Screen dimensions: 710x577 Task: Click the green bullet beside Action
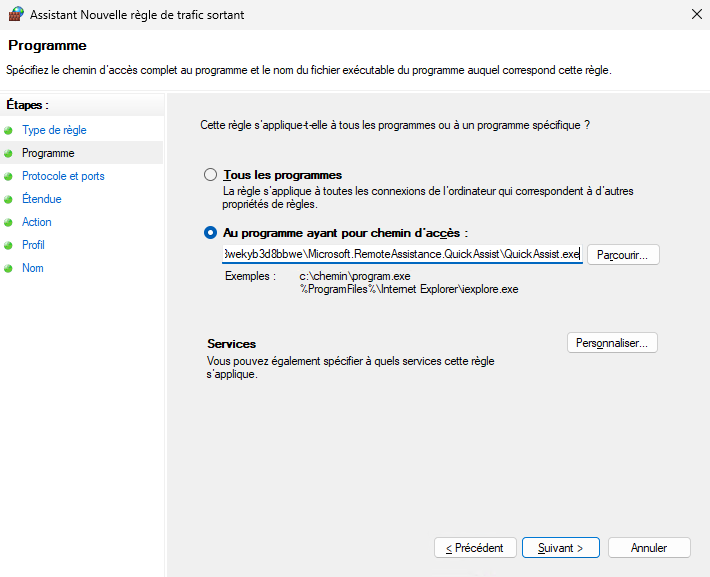[9, 223]
